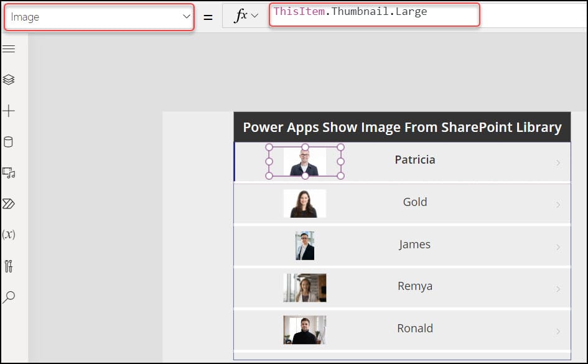Open the Variables (x) icon

pyautogui.click(x=9, y=235)
